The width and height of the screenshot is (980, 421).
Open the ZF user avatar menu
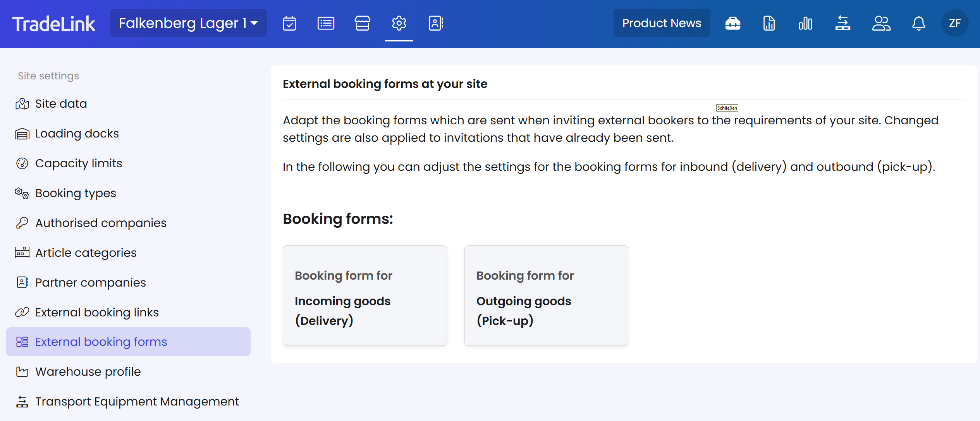(954, 23)
